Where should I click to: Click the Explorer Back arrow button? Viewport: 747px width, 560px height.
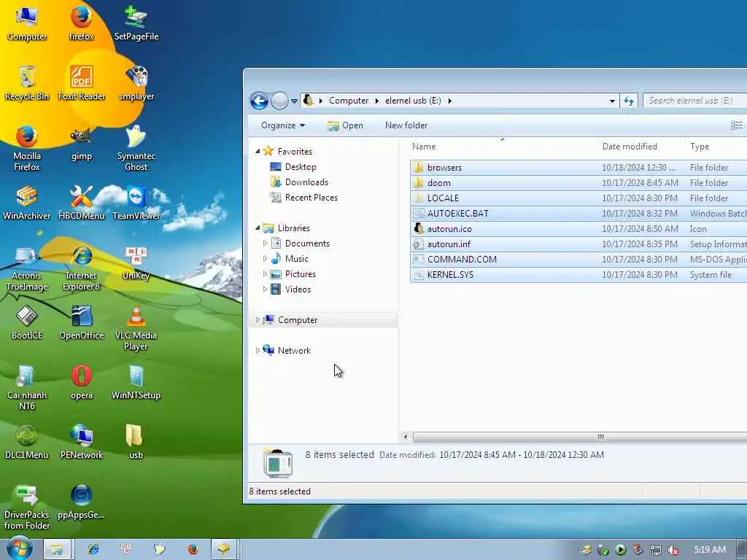coord(259,101)
